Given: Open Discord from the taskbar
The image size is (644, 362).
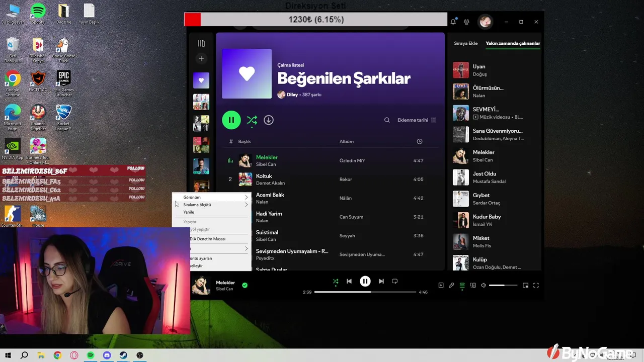Looking at the screenshot, I should tap(107, 355).
